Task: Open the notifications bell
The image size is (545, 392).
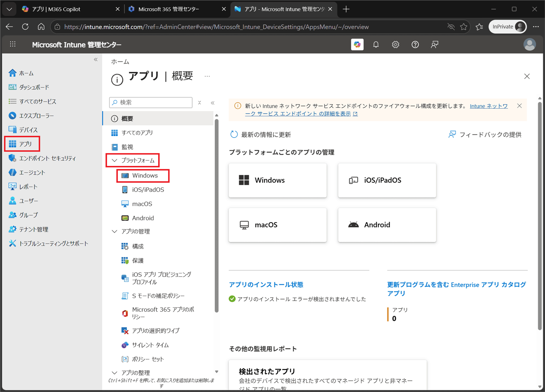Action: (x=376, y=44)
